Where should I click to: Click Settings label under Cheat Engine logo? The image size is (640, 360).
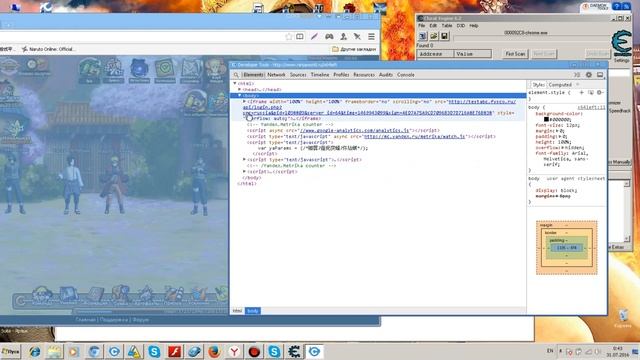[x=622, y=60]
